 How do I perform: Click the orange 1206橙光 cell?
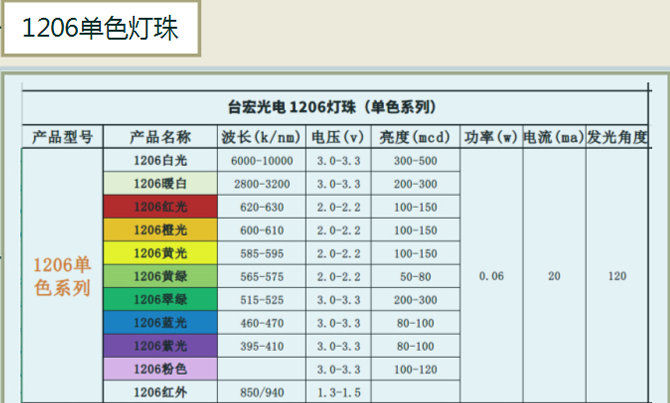160,230
